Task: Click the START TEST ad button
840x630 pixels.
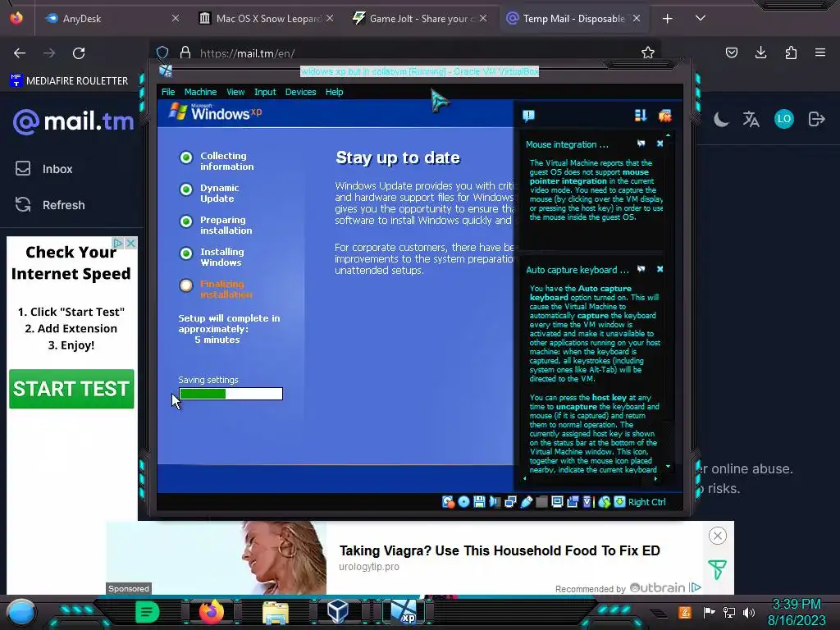Action: [71, 388]
